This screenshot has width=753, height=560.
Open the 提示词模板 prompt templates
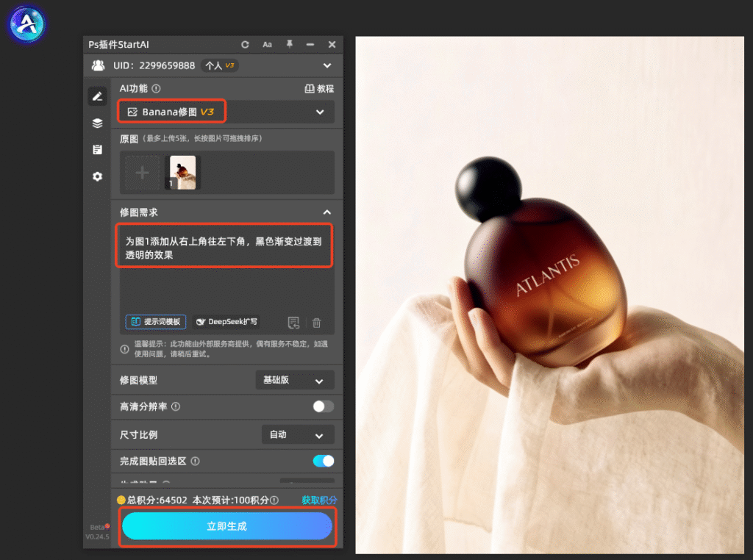[156, 321]
